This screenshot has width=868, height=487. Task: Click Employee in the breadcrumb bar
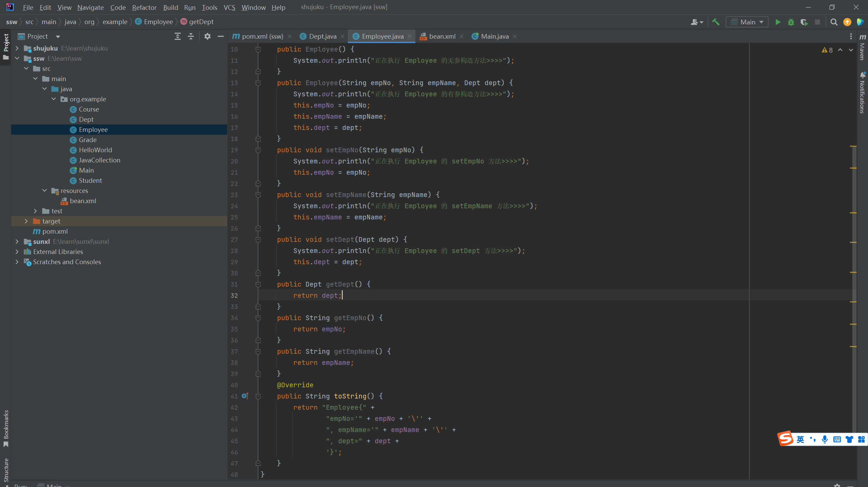(158, 22)
